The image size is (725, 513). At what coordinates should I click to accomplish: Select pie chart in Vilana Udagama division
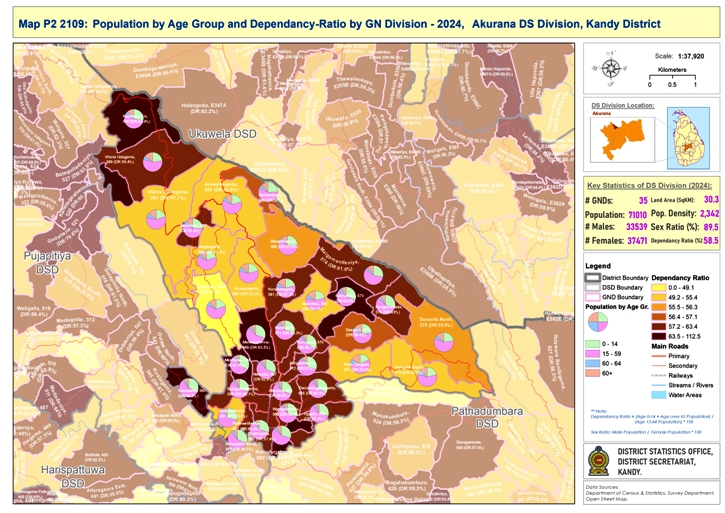(x=153, y=162)
